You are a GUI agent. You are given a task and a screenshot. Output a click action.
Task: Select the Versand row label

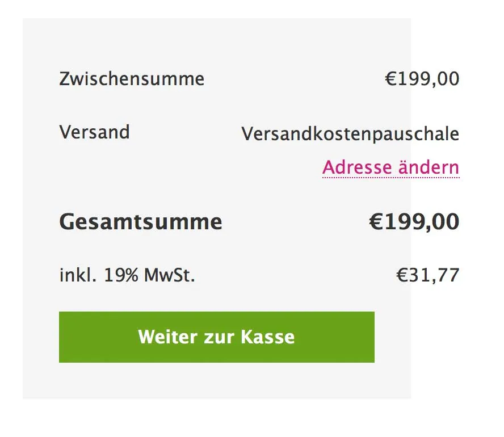pyautogui.click(x=94, y=132)
